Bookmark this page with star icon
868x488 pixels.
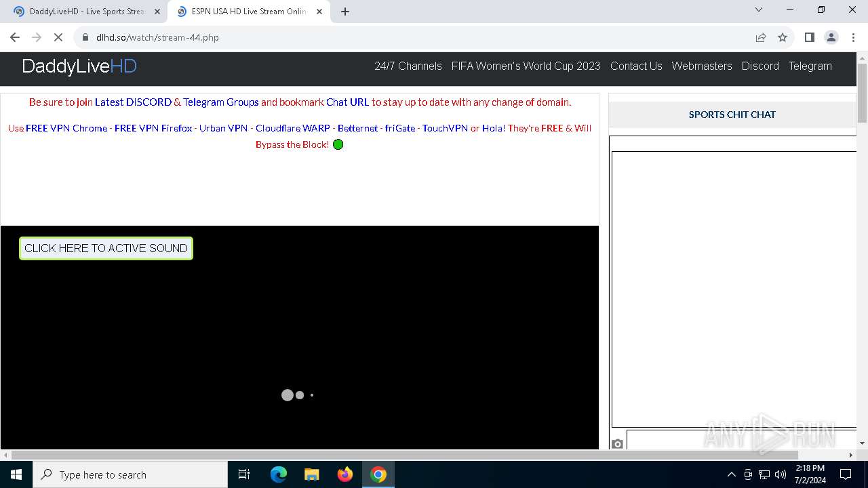click(x=783, y=37)
